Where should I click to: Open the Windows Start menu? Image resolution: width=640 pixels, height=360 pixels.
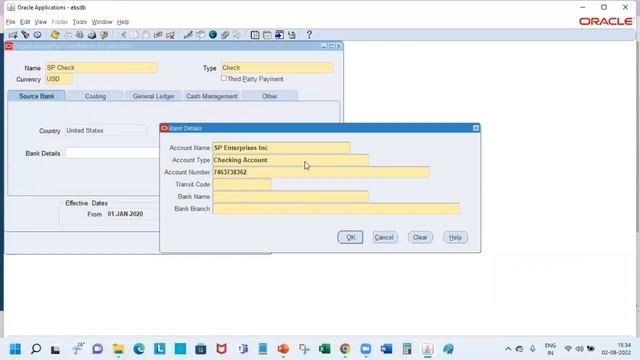16,349
